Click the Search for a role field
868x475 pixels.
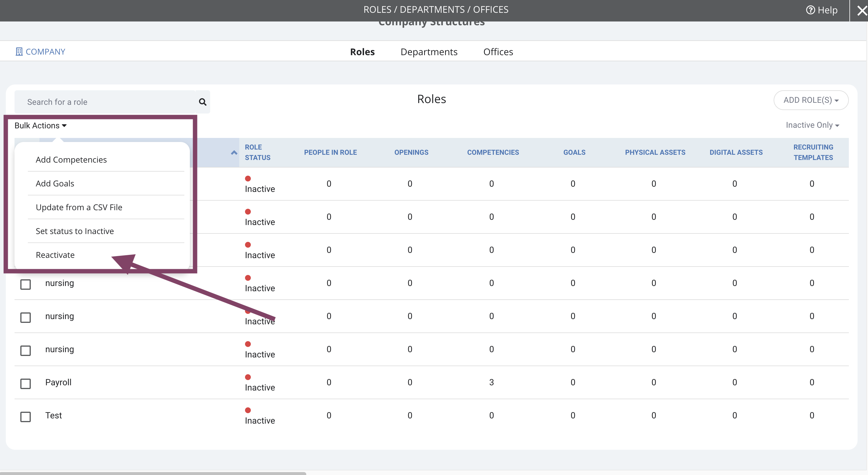pos(105,102)
